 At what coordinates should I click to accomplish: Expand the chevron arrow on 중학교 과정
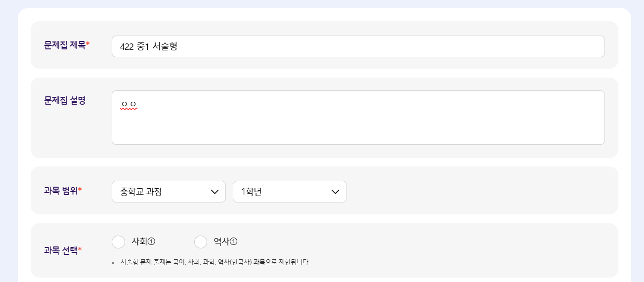click(215, 192)
